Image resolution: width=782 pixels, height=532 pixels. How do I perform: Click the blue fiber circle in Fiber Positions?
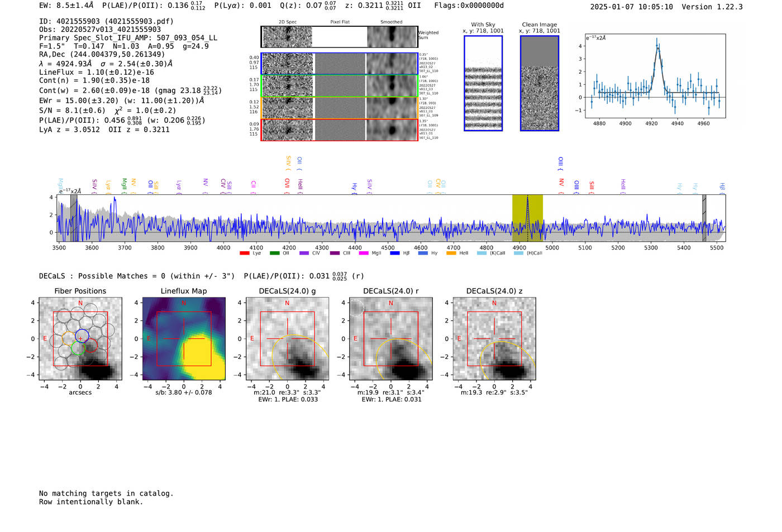[82, 336]
